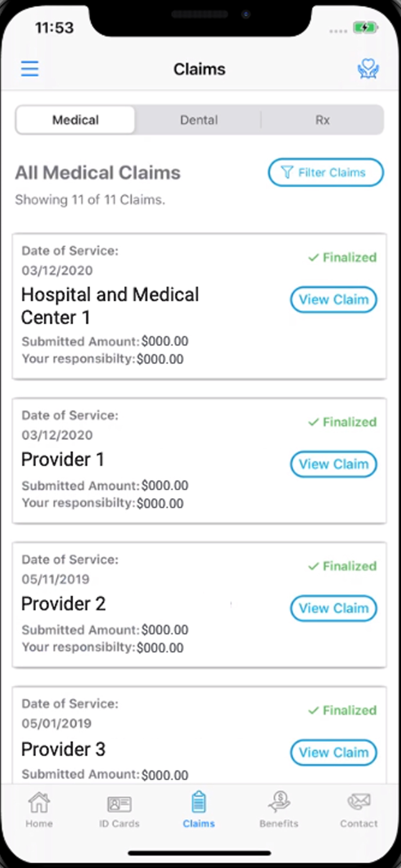
Task: View Claim for Provider 2
Action: [334, 608]
